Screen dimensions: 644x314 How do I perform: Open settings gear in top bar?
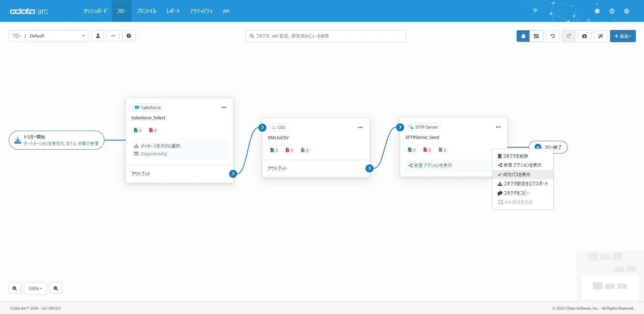pos(597,11)
